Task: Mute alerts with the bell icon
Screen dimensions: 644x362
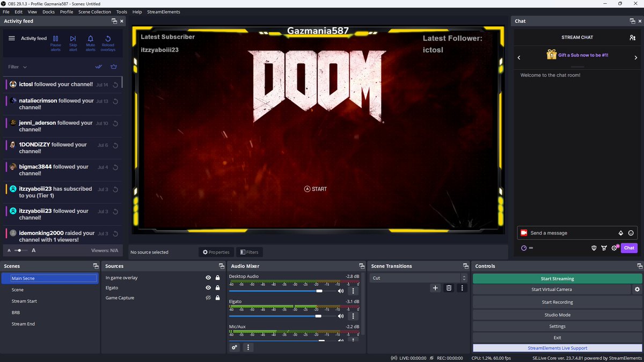Action: (91, 42)
